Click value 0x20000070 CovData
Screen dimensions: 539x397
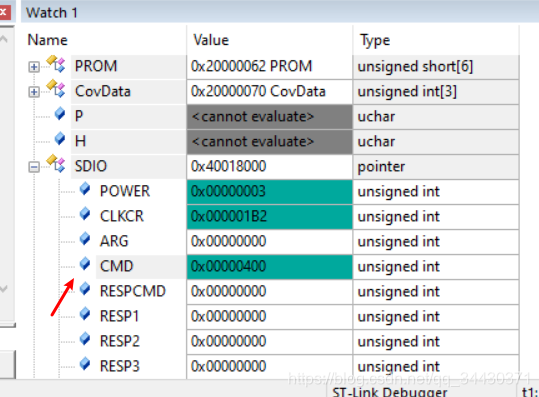270,91
